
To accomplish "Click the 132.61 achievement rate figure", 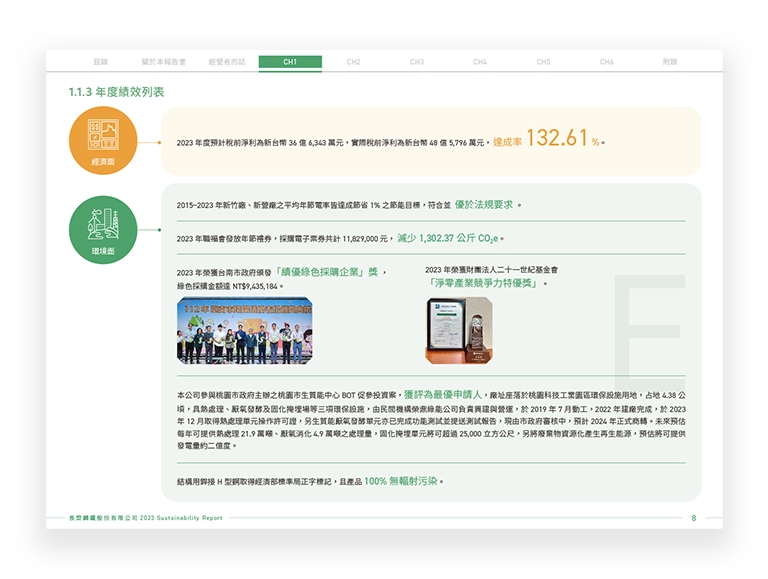I will coord(556,138).
